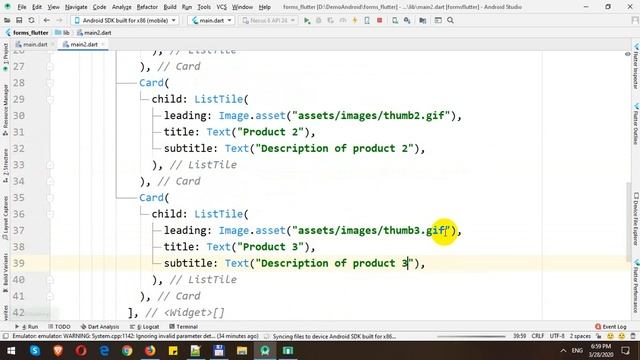Run the app with green play icon
640x360 pixels.
(x=307, y=20)
